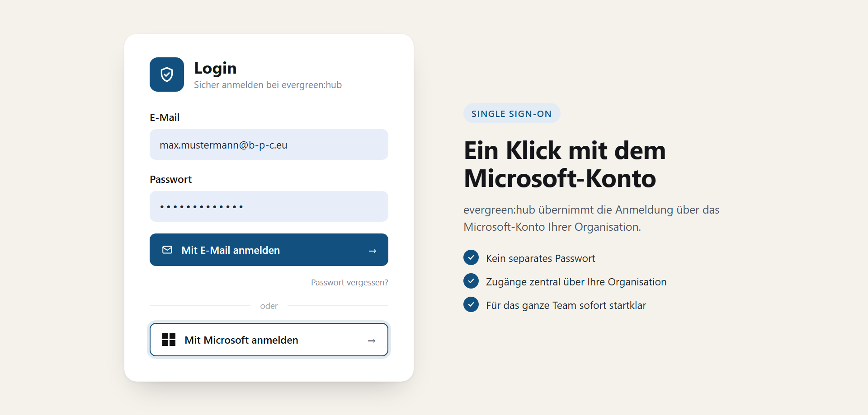Screen dimensions: 868x415
Task: Click the paragraph starting 'evergreen:hub übernimmt'
Action: [x=591, y=218]
